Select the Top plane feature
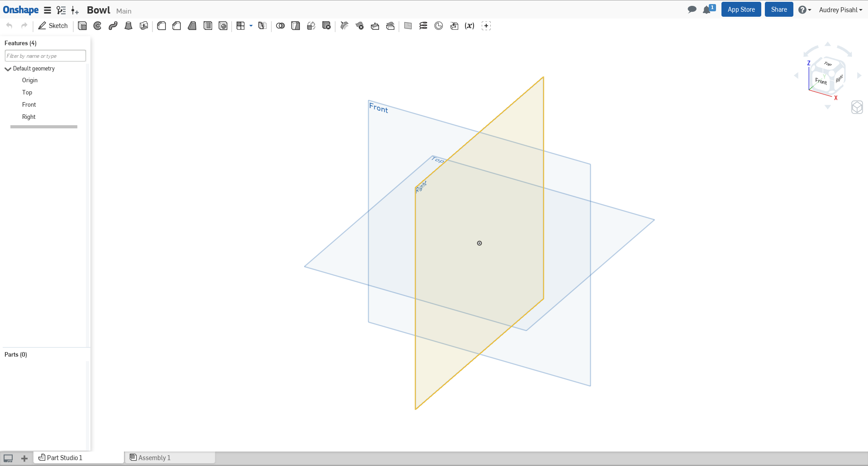This screenshot has height=466, width=868. 27,92
